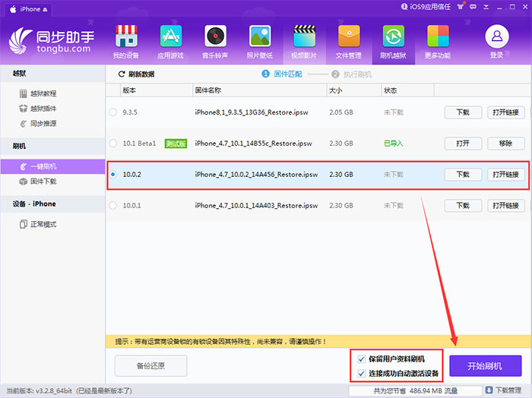Open the skin shirt icon in title bar
Image resolution: width=532 pixels, height=398 pixels.
(x=461, y=6)
